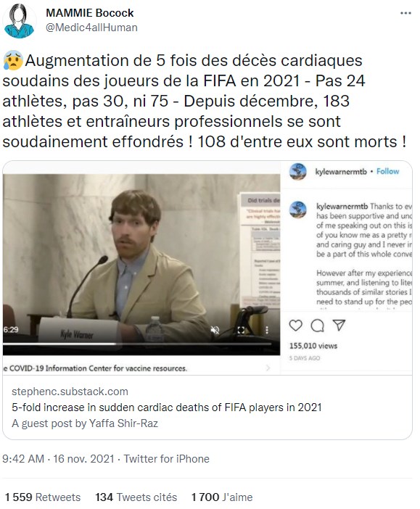Click the Twitter for iPhone source link
420x509 pixels.
(167, 459)
